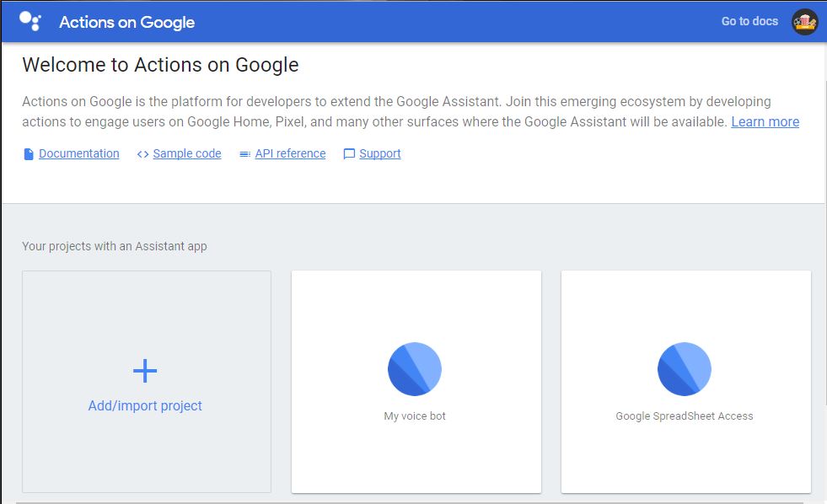Click the Welcome to Actions on Google heading
Screen dimensions: 827x504
click(x=160, y=65)
